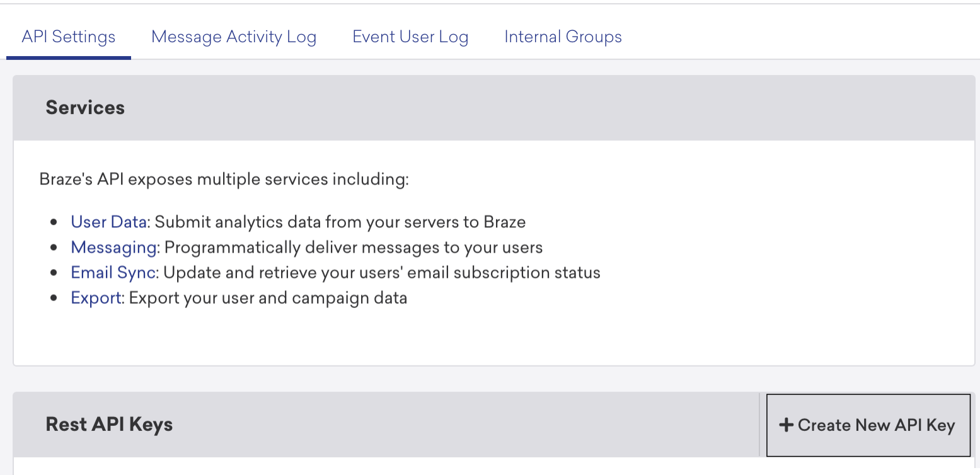Click the bullet point beside Messaging
The height and width of the screenshot is (475, 980).
click(55, 248)
